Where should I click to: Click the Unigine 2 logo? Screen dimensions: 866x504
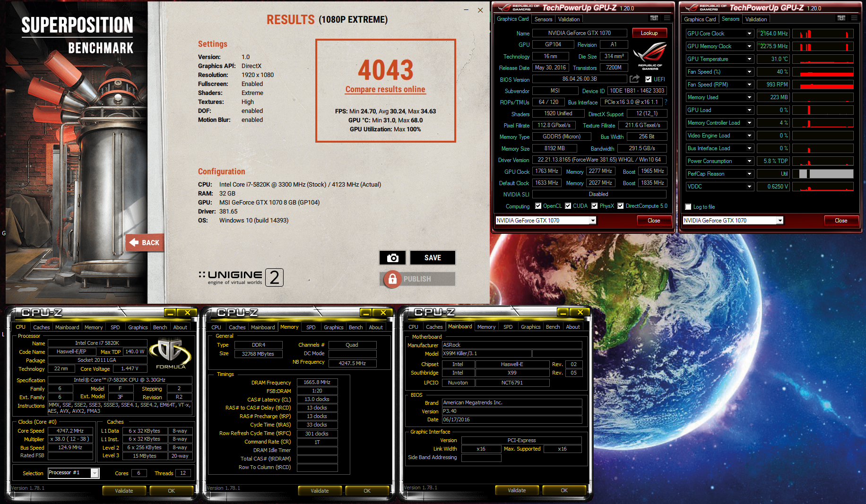point(241,277)
